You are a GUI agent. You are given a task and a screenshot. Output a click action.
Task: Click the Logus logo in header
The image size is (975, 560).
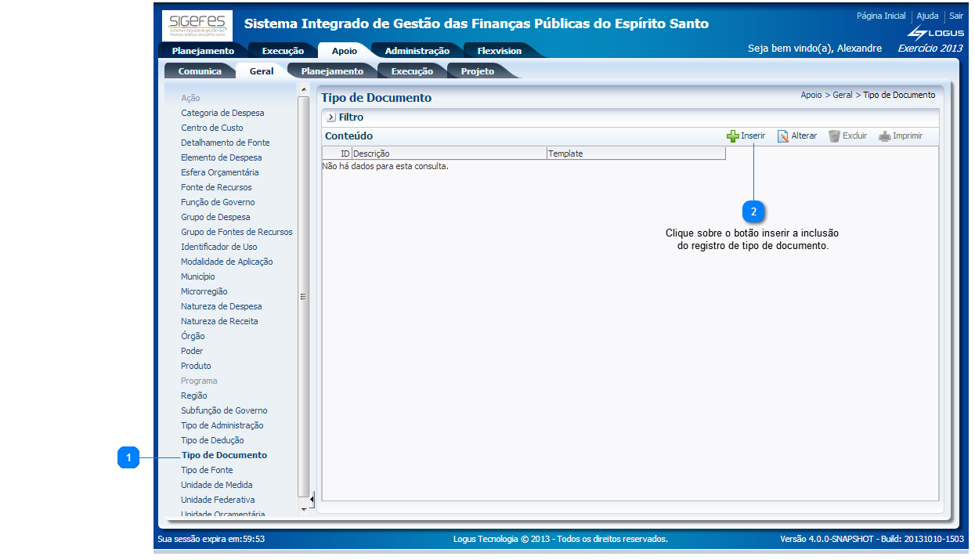tap(935, 33)
